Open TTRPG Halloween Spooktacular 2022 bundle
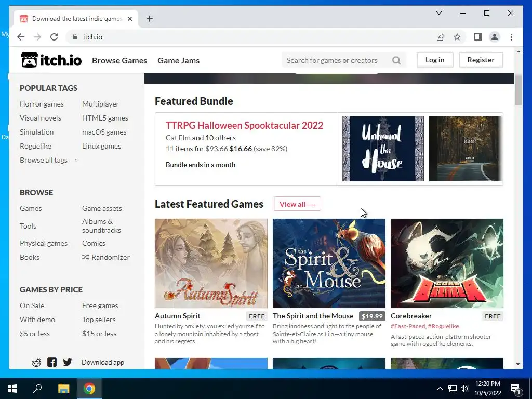The height and width of the screenshot is (399, 532). click(x=244, y=125)
